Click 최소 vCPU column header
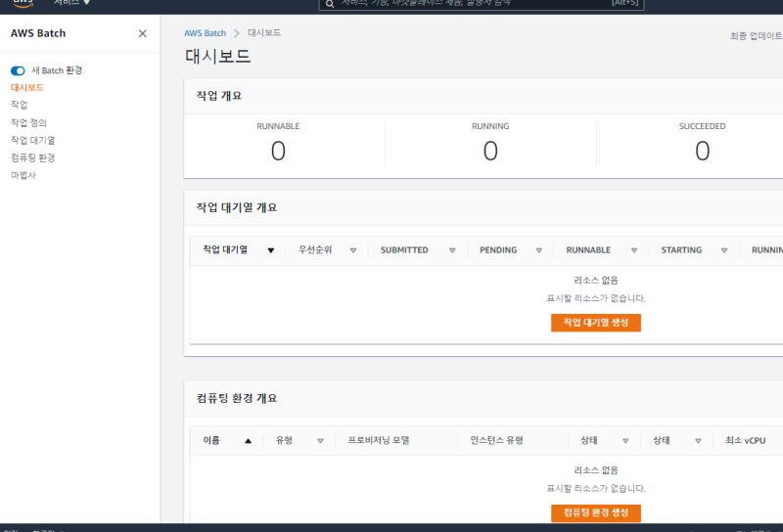The width and height of the screenshot is (783, 532). 745,440
